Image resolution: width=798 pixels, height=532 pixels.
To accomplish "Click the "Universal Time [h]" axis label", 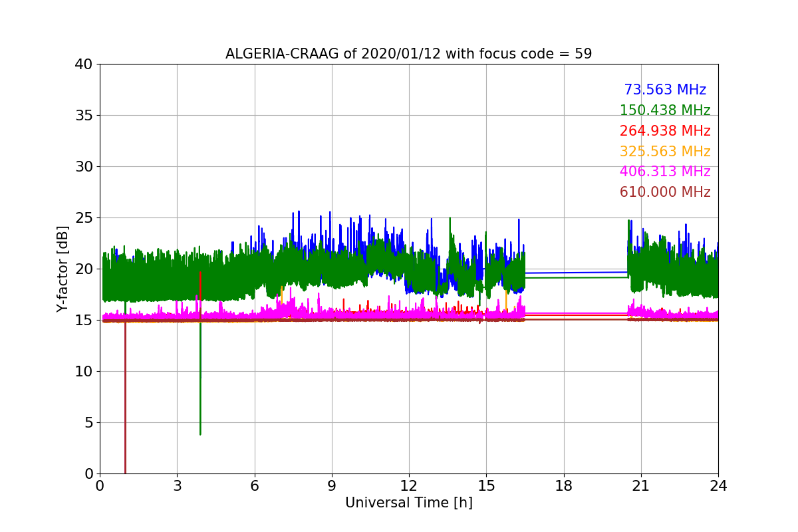I will (x=409, y=503).
